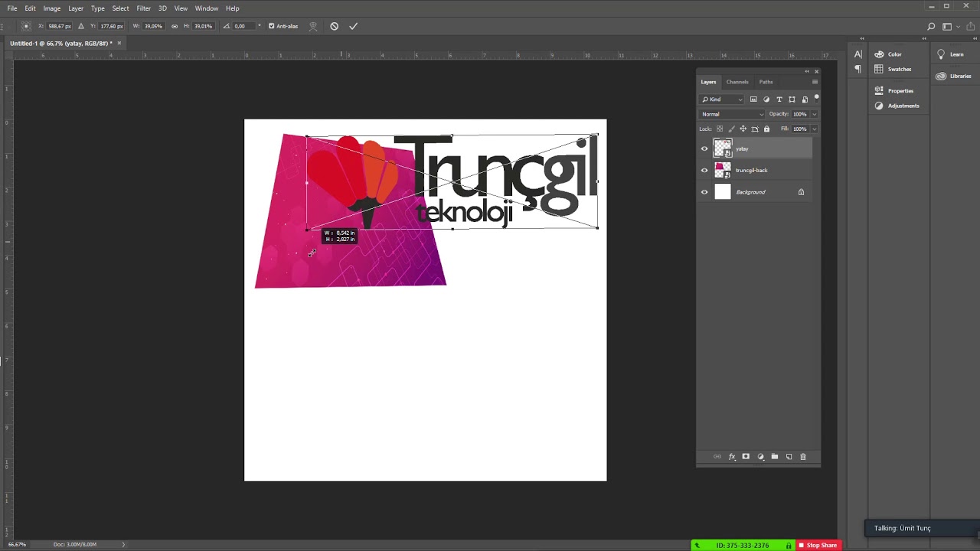This screenshot has height=551, width=980.
Task: Commit the transform with the checkmark icon
Action: (x=353, y=26)
